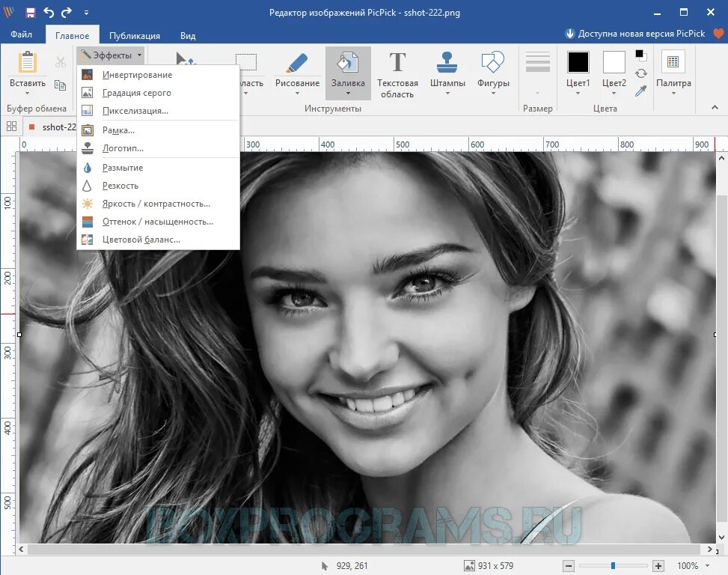Click the Размер line thickness icon
This screenshot has width=728, height=575.
[538, 62]
